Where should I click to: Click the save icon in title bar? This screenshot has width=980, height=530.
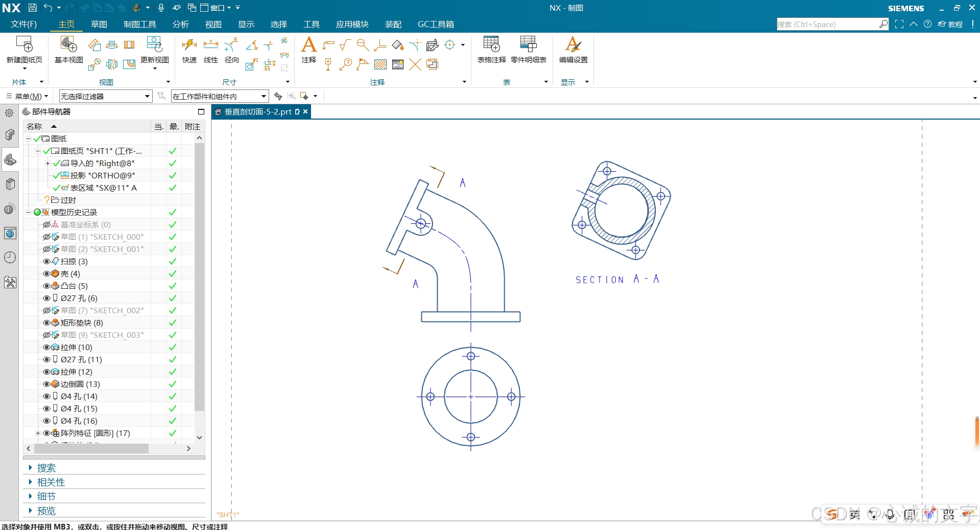point(32,8)
